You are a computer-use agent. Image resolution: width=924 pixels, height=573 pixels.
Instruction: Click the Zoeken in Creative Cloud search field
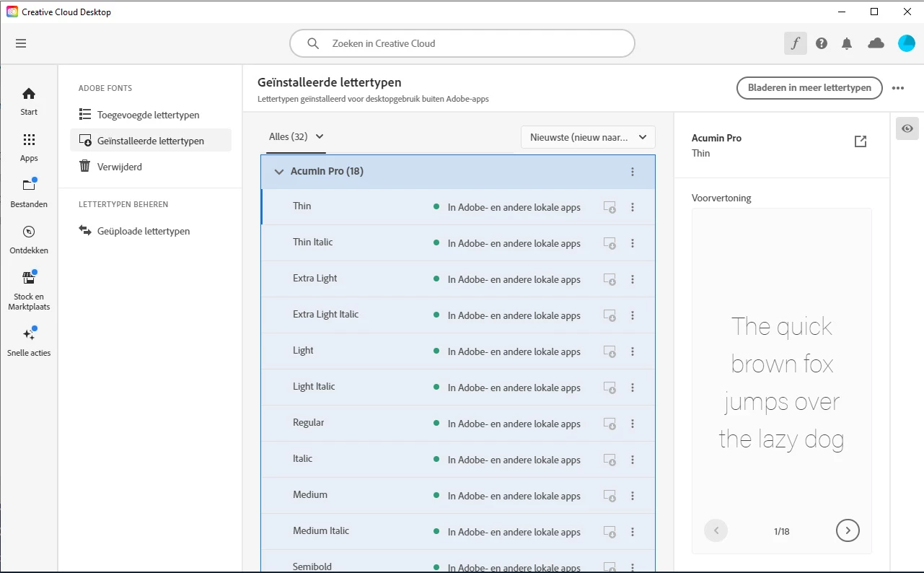point(462,43)
